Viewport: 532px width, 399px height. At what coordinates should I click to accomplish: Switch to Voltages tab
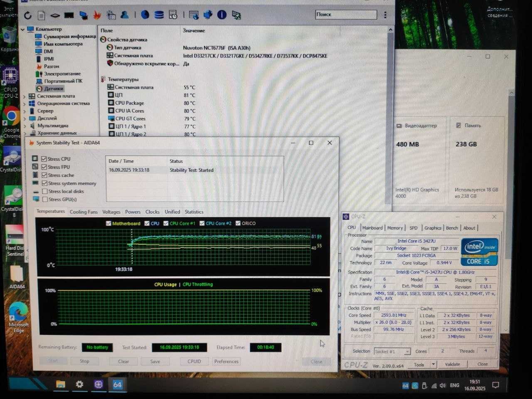click(111, 212)
